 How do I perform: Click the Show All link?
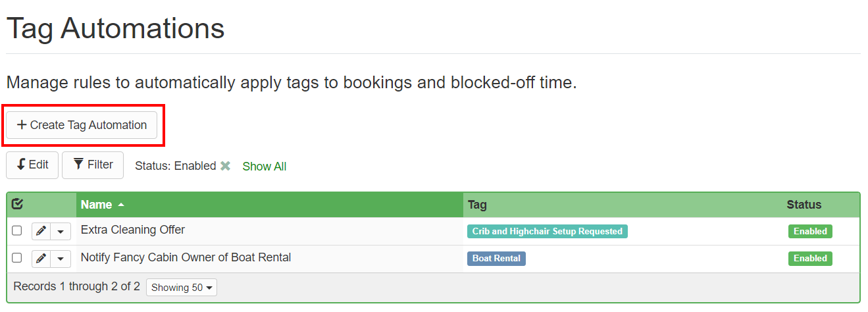click(264, 167)
